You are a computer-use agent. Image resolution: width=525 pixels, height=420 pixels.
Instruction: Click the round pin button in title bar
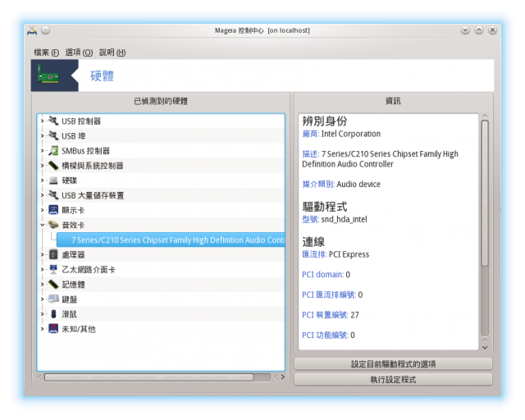pyautogui.click(x=46, y=30)
